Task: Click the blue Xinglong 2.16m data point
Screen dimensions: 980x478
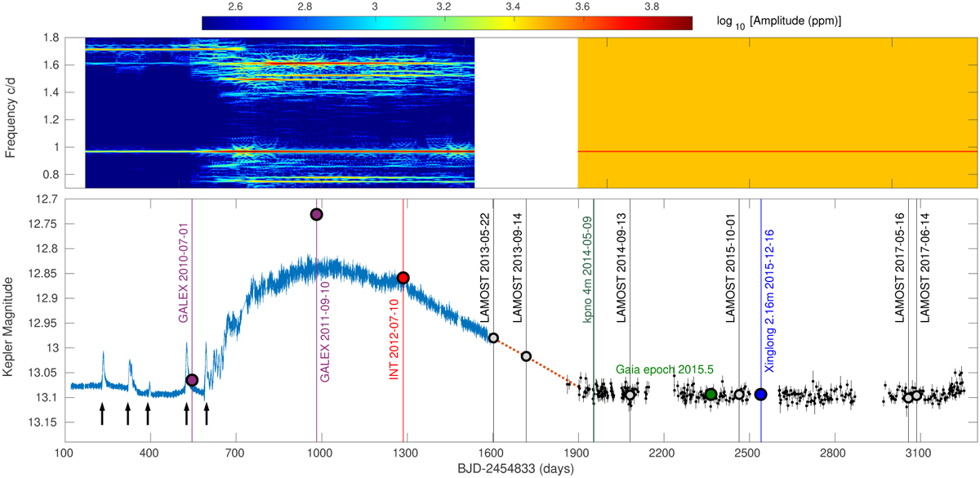Action: (x=761, y=394)
